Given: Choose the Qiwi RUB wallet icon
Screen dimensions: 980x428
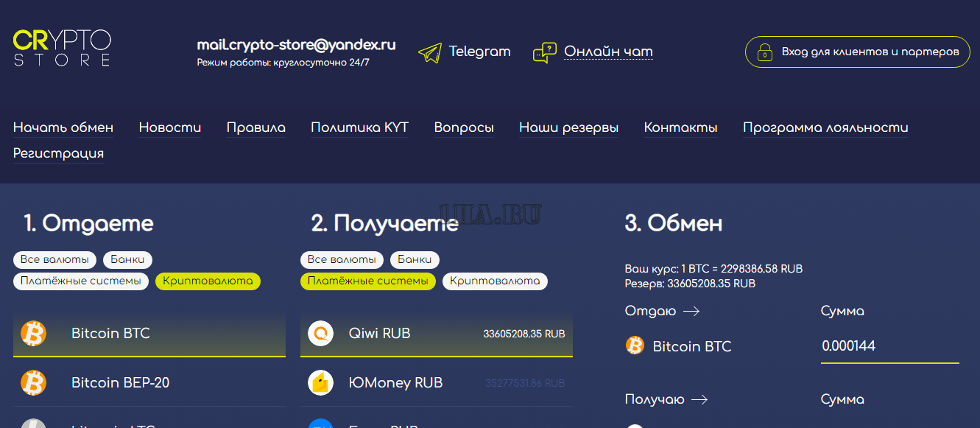Looking at the screenshot, I should coord(320,334).
